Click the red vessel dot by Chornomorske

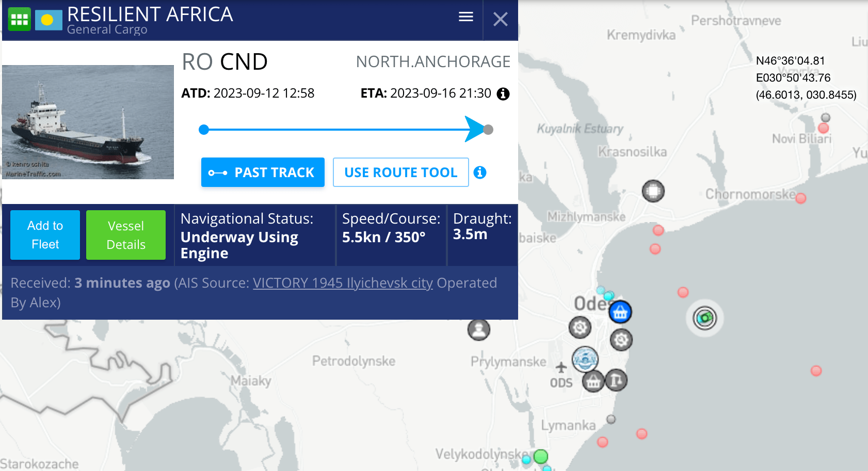(800, 198)
